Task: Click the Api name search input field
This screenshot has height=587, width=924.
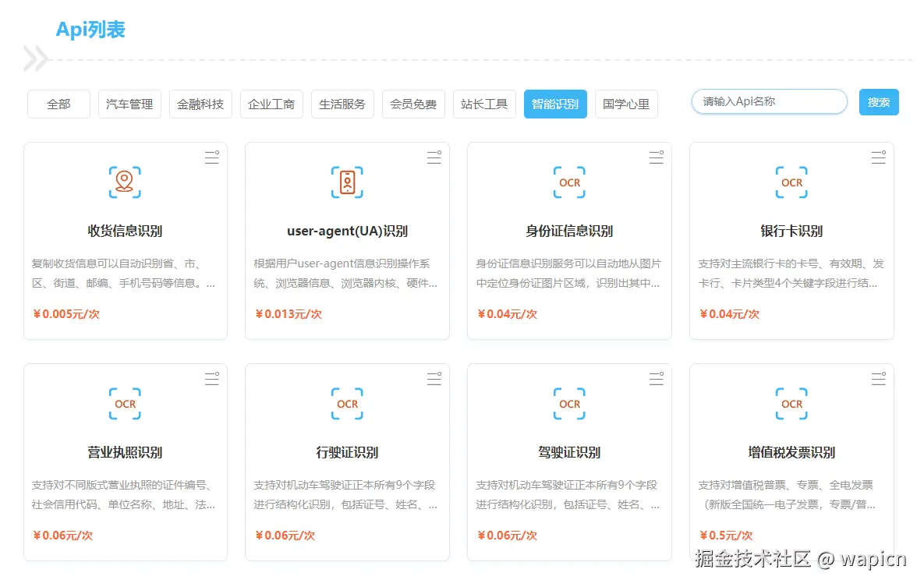Action: point(769,101)
